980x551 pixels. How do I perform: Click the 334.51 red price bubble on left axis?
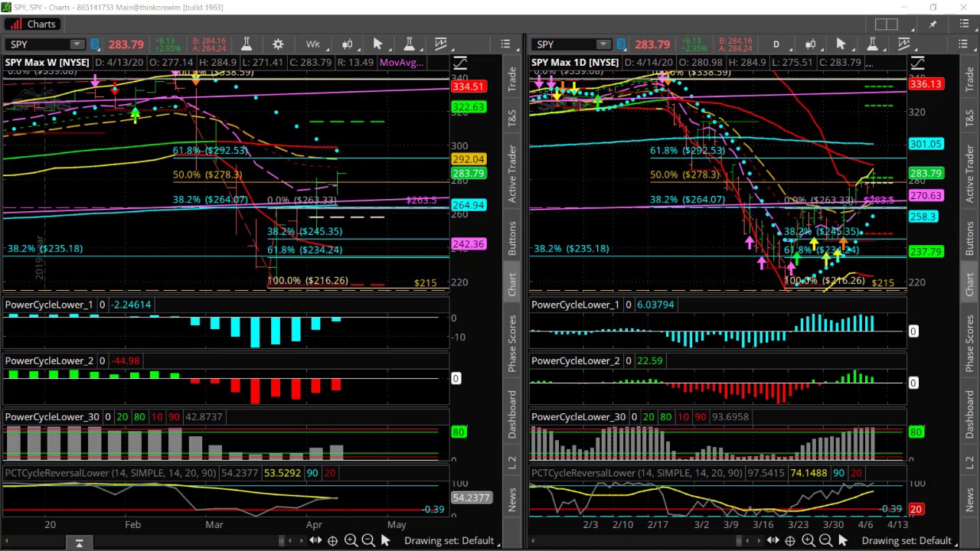coord(469,86)
